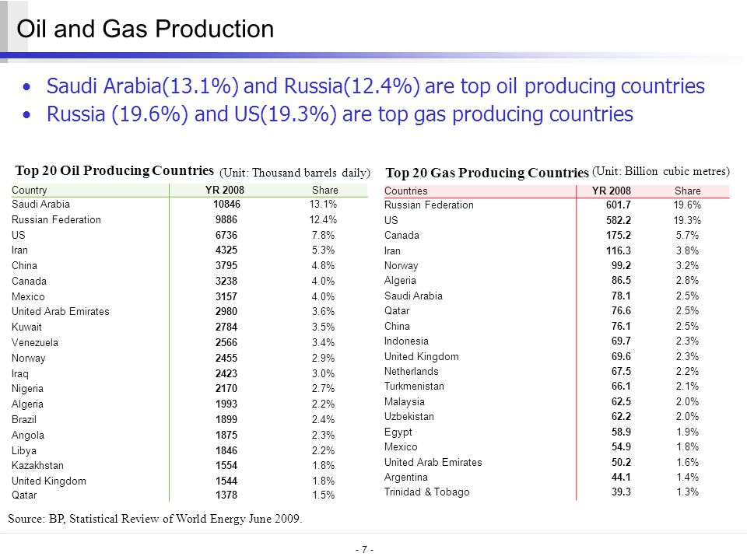Click 'Uzbekistan' row name
The image size is (747, 560).
(409, 417)
